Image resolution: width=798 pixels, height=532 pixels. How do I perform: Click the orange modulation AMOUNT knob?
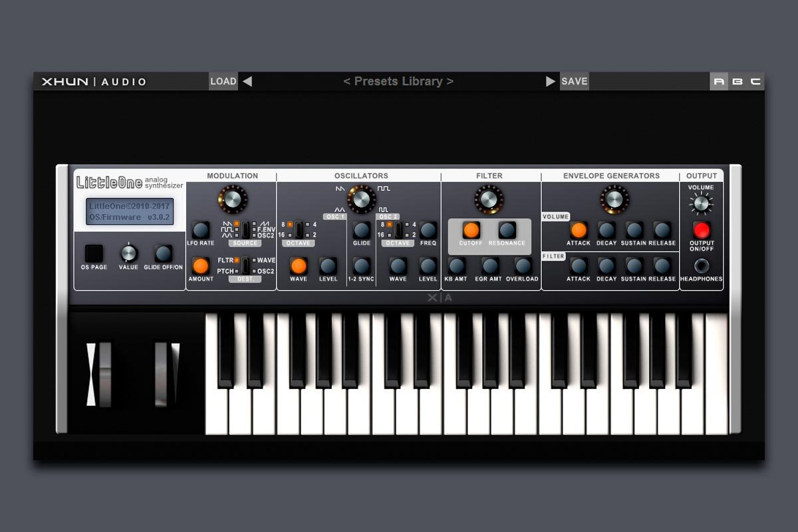pyautogui.click(x=200, y=266)
